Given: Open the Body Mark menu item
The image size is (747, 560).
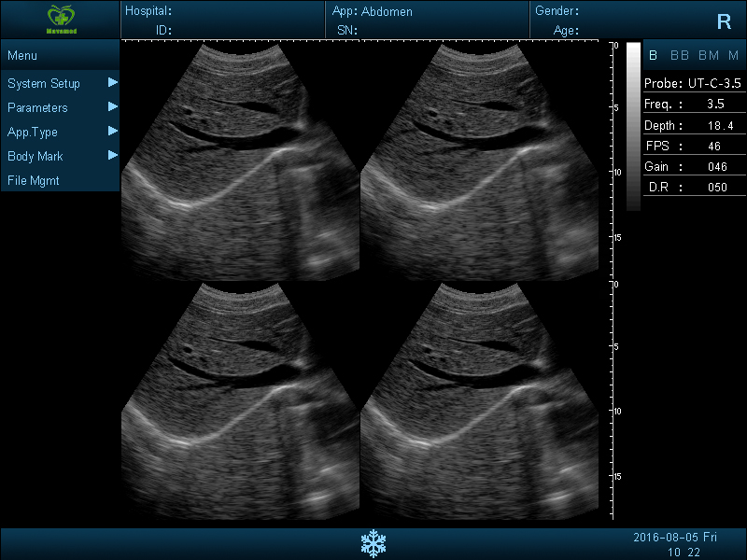Looking at the screenshot, I should click(60, 156).
